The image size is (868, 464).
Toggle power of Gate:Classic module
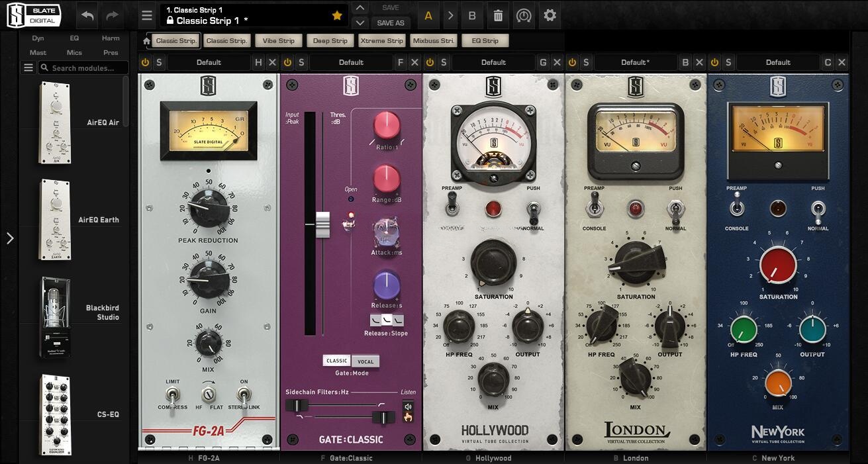pos(287,62)
